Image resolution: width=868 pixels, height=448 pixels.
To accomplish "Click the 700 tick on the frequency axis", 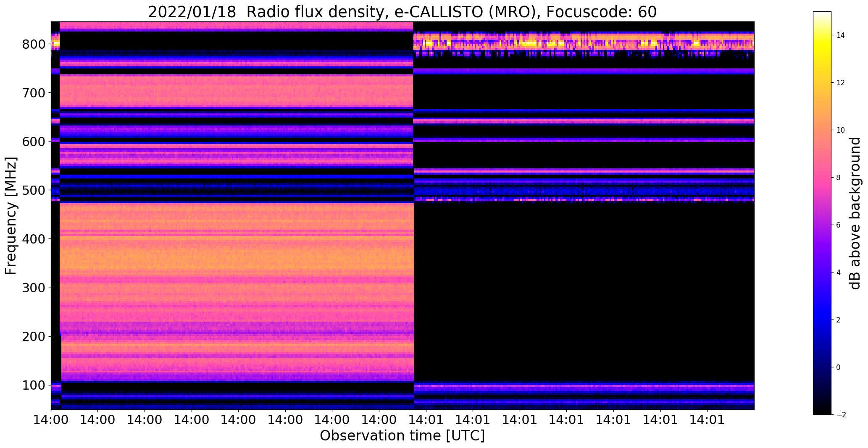I will point(34,93).
